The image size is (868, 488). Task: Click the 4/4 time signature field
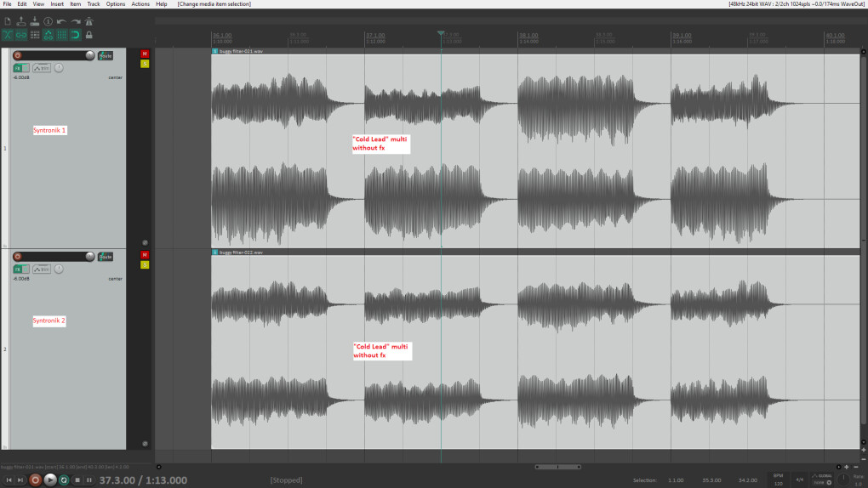pyautogui.click(x=799, y=479)
